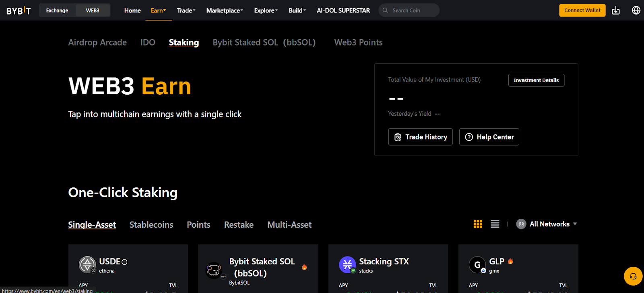Screen dimensions: 644x293
Task: Click the Bybit logo
Action: (19, 10)
